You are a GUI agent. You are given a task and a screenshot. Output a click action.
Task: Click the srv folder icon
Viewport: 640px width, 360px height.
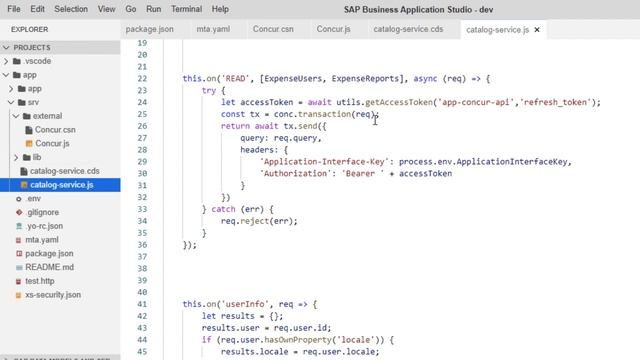[22, 102]
